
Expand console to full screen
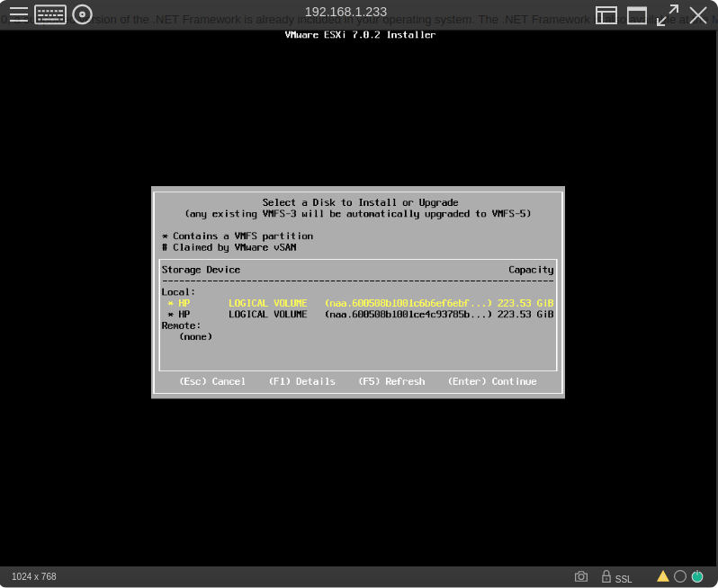[x=668, y=15]
